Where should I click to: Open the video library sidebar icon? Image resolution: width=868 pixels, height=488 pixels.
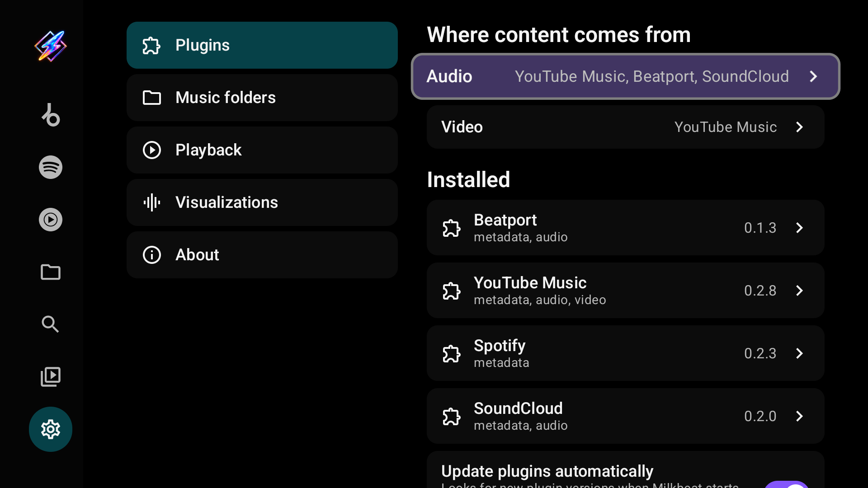51,377
